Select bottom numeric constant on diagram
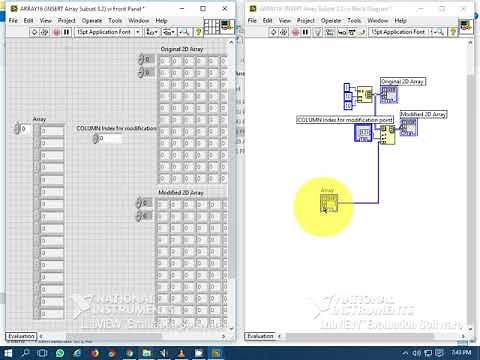480x360 pixels. pyautogui.click(x=347, y=105)
